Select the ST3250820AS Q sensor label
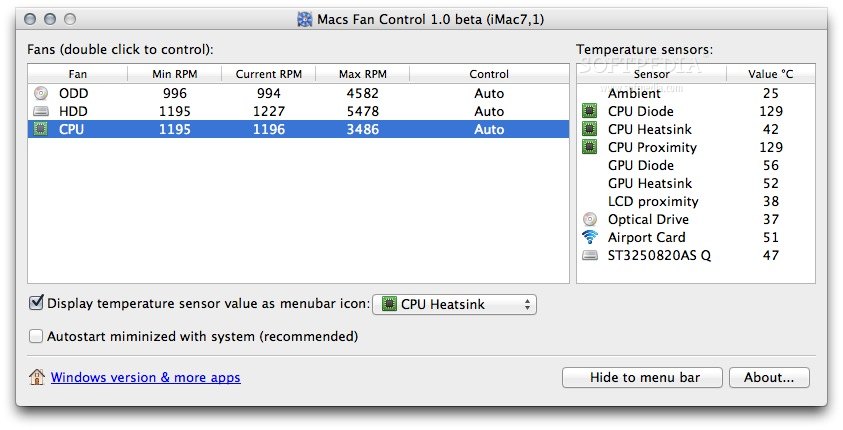Viewport: 843px width, 430px height. click(660, 255)
